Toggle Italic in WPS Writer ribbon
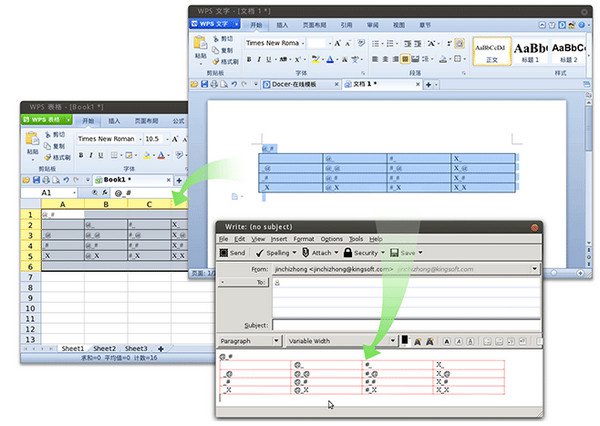Image resolution: width=600 pixels, height=426 pixels. (259, 59)
